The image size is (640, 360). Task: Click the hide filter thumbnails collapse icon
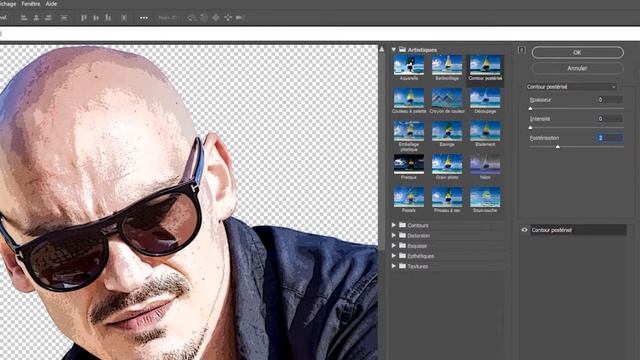click(x=522, y=50)
